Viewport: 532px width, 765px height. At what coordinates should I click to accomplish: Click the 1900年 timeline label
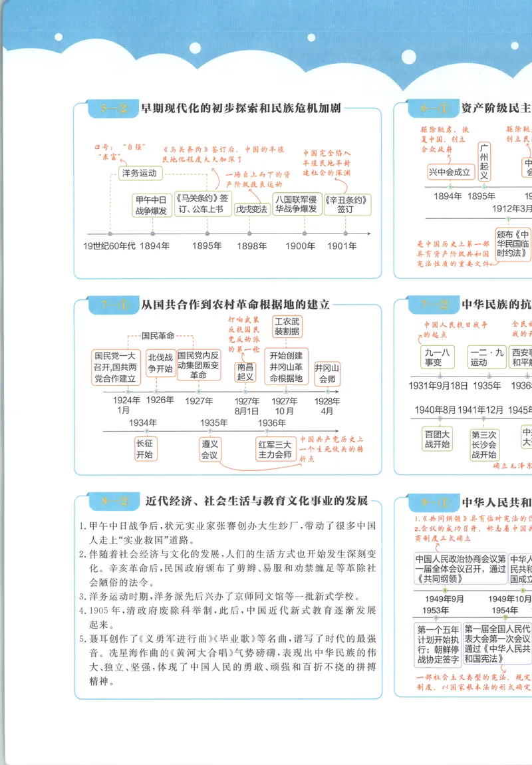click(300, 246)
